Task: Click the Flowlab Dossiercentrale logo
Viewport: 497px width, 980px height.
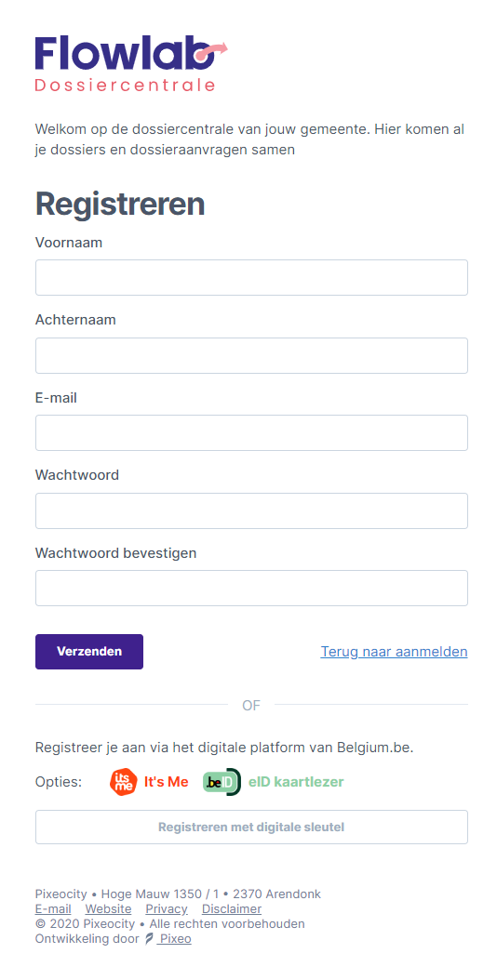Action: [x=131, y=64]
